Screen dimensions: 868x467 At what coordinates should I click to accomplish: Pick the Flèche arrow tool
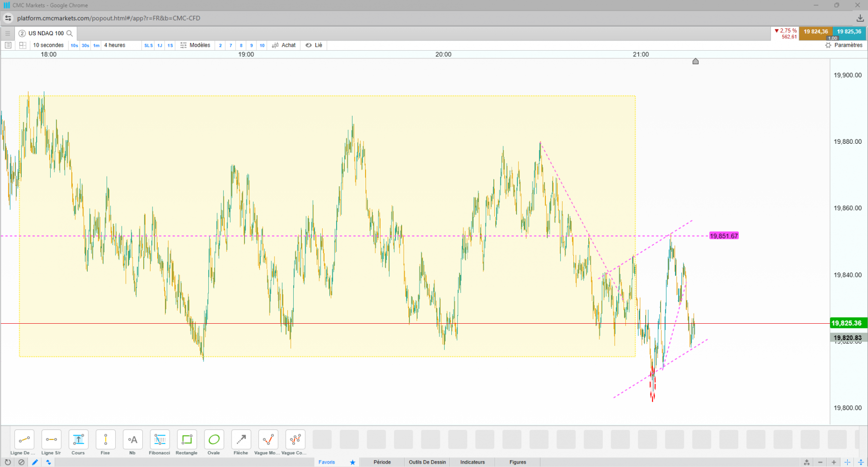pyautogui.click(x=241, y=440)
